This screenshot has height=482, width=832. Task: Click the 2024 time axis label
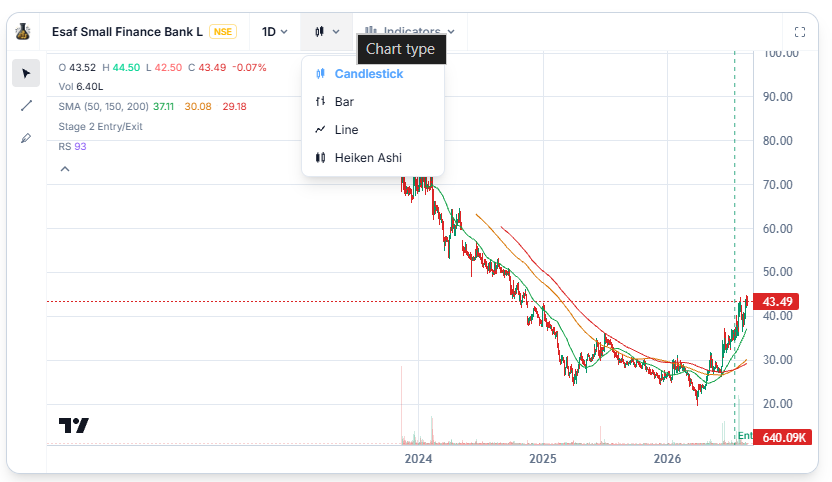tap(418, 459)
